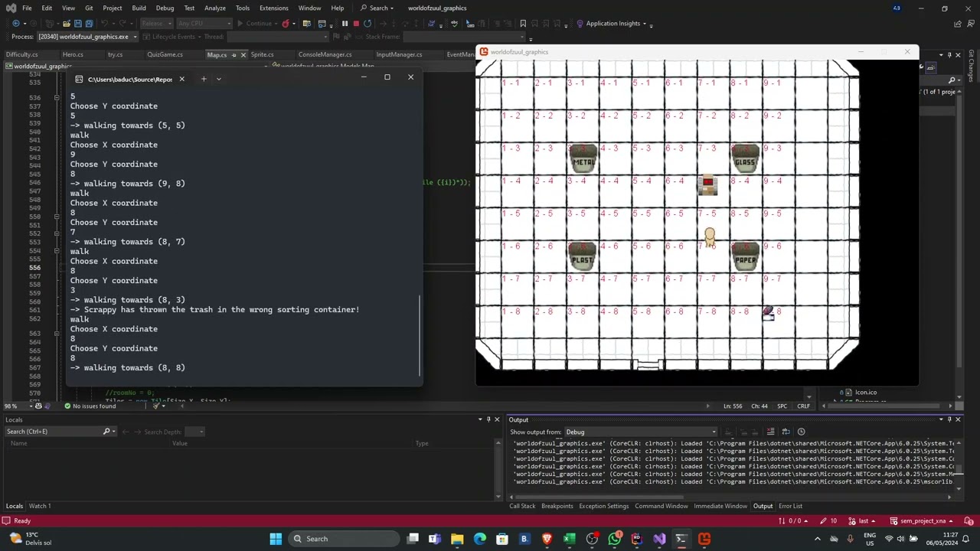
Task: Open the Analyze menu
Action: [215, 8]
